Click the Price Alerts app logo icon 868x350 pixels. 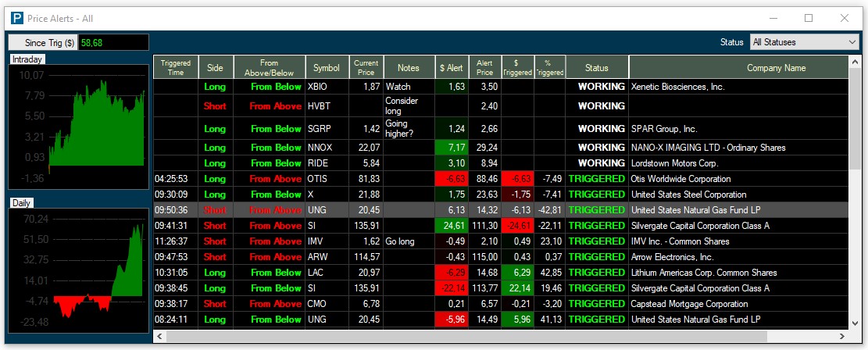point(15,18)
